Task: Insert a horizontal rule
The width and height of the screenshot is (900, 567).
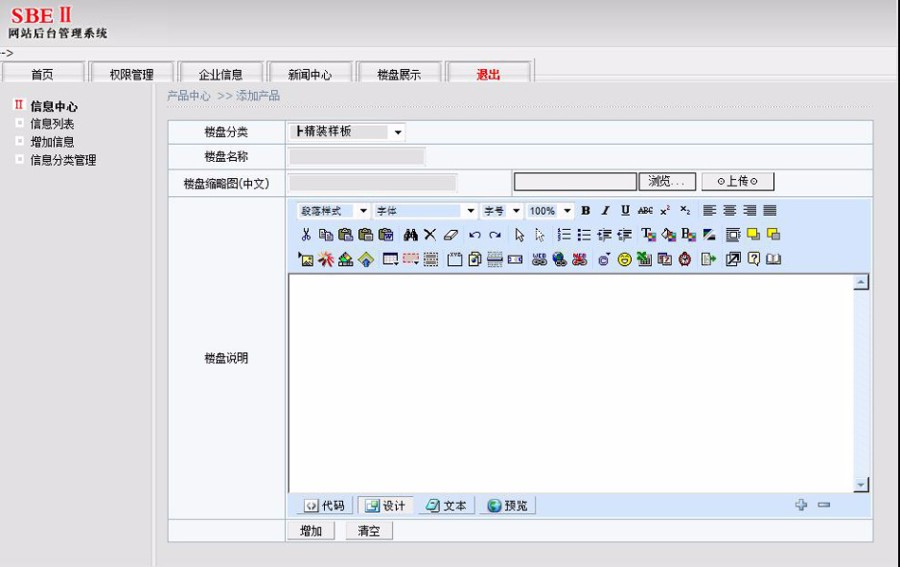Action: pyautogui.click(x=495, y=259)
